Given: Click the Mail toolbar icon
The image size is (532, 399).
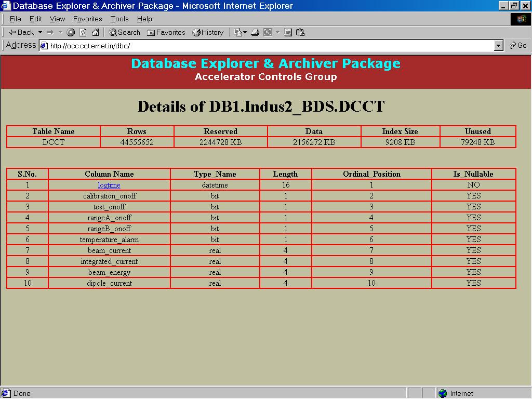Looking at the screenshot, I should coord(240,32).
